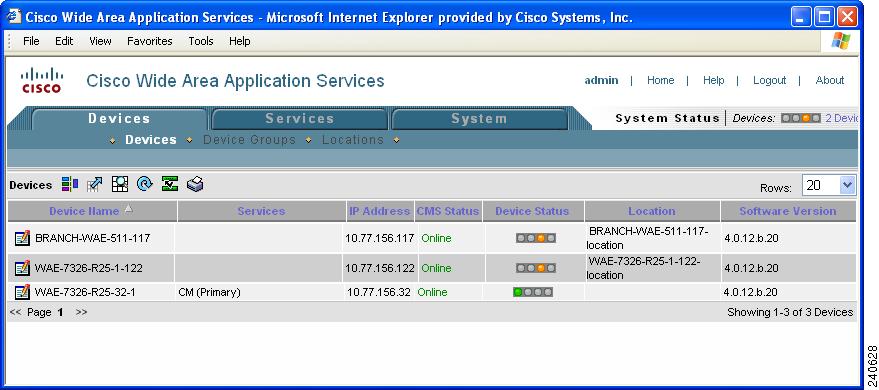Viewport: 879px width, 390px height.
Task: Open edit icon for WAE-7326-R25-32-1
Action: (x=22, y=292)
